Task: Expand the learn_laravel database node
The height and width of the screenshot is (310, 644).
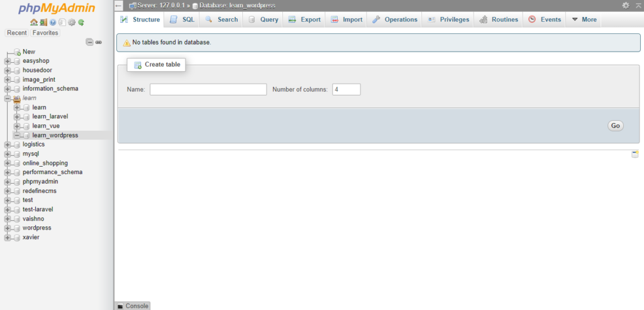Action: tap(17, 116)
